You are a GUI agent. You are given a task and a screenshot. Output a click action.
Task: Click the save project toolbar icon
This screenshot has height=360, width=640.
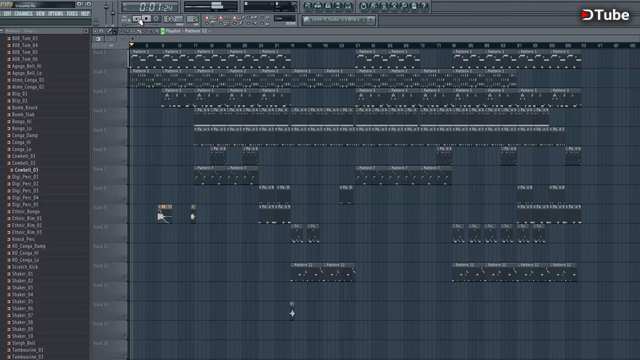click(x=373, y=6)
